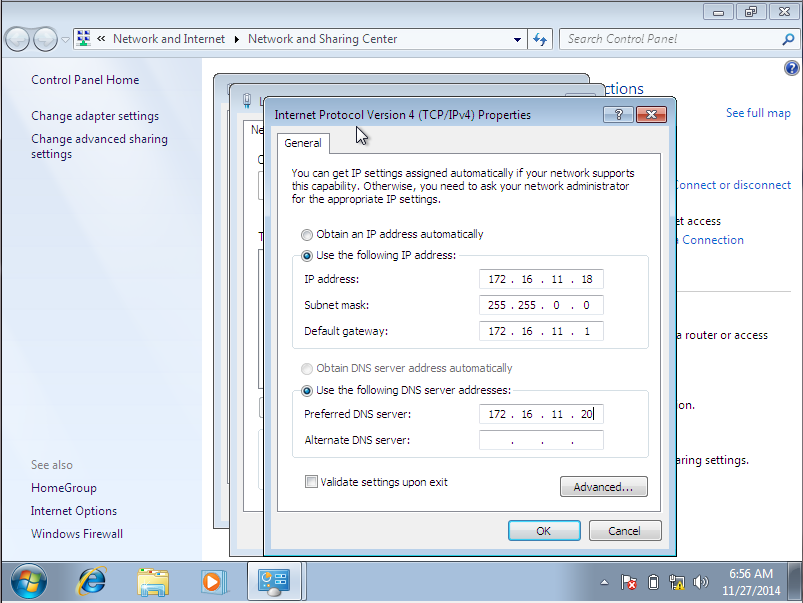Expand the double-chevron breadcrumb overflow
Screen dimensions: 803x603
tap(101, 38)
